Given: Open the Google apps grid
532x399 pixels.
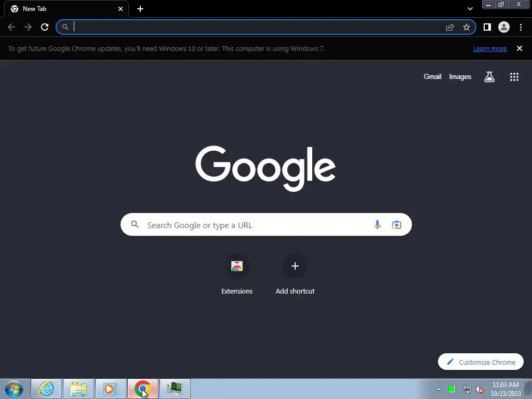Looking at the screenshot, I should click(514, 77).
